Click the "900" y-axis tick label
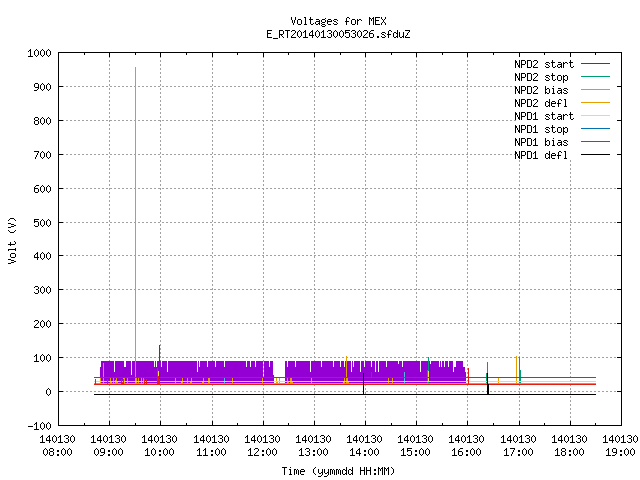Screen dimensions: 640x480 click(42, 87)
